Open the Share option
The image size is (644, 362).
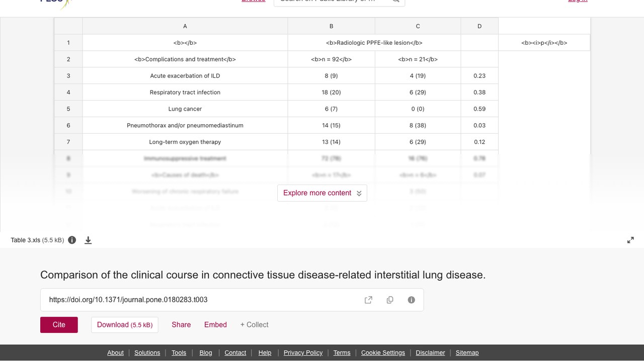pos(181,325)
